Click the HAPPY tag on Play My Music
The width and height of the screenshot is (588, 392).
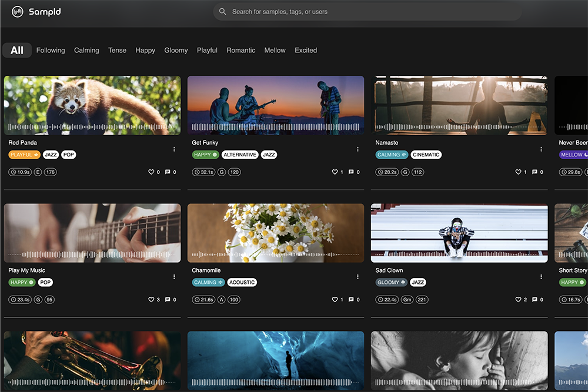(22, 283)
